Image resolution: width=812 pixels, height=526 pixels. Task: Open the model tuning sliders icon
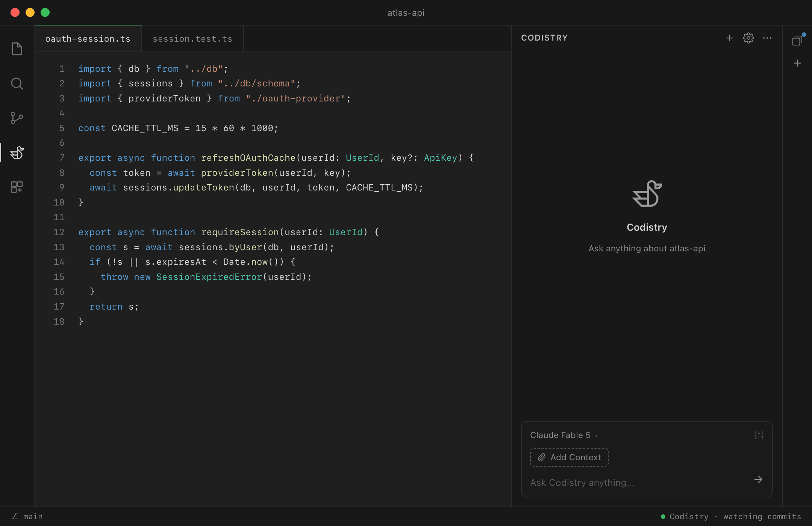pyautogui.click(x=759, y=435)
